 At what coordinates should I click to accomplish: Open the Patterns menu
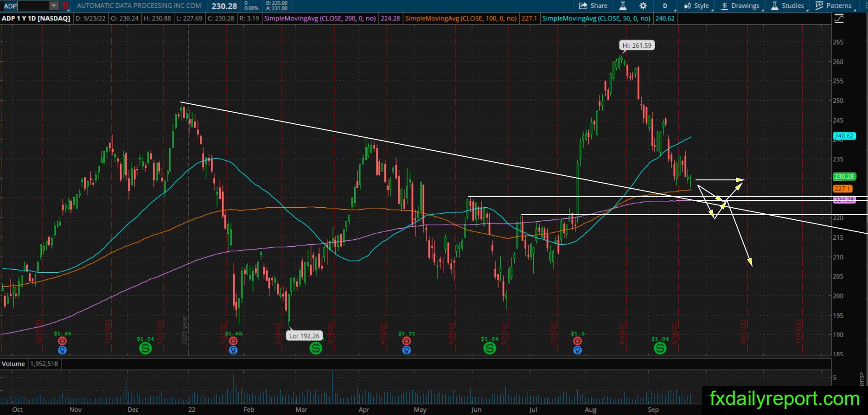click(834, 6)
